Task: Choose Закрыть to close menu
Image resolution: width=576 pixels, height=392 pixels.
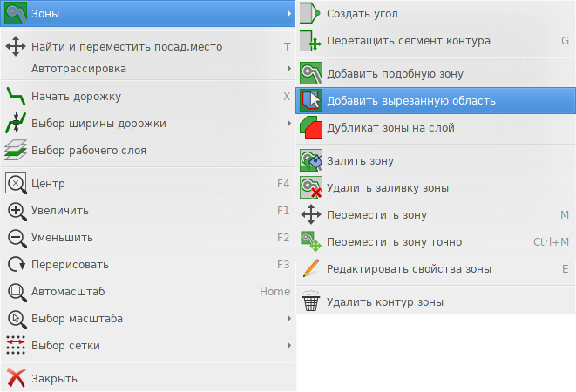Action: coord(148,378)
